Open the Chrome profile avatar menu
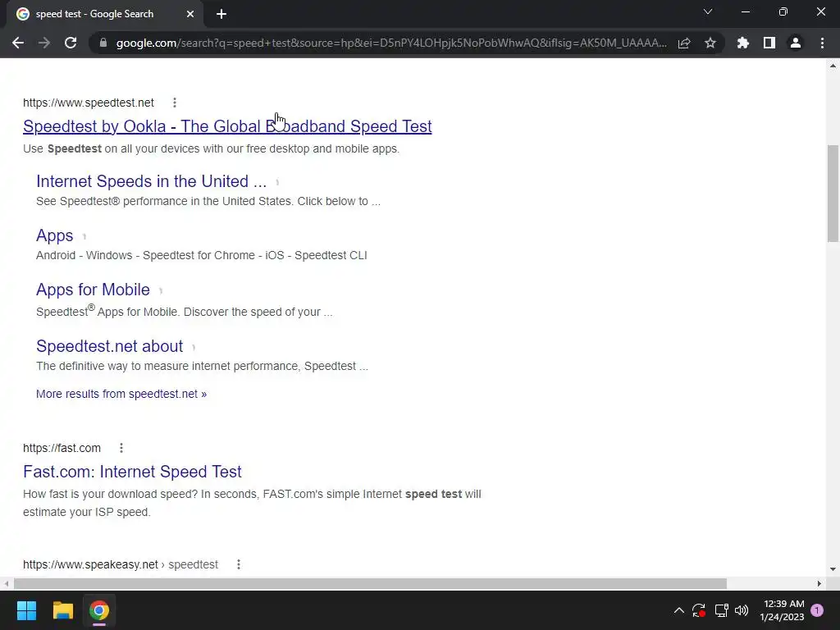Screen dimensions: 840x630 coord(796,43)
